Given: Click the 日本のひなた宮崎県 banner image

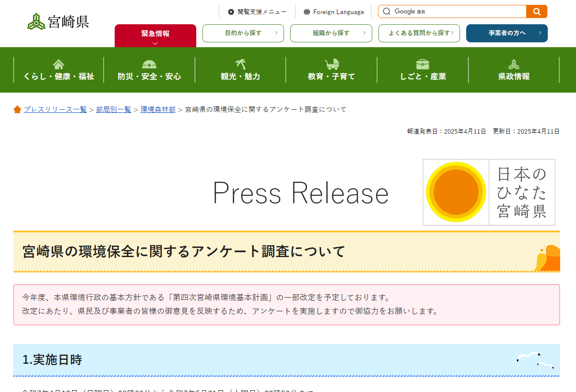Looking at the screenshot, I should tap(489, 192).
